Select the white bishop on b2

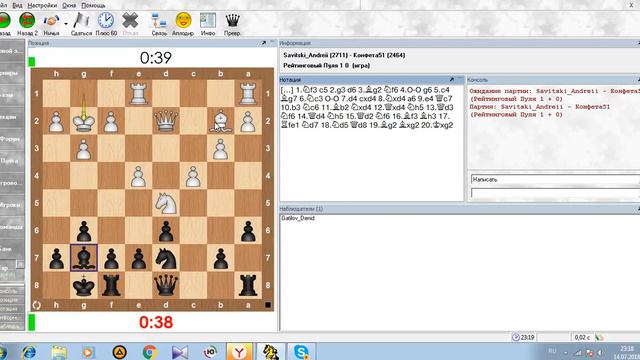click(220, 121)
